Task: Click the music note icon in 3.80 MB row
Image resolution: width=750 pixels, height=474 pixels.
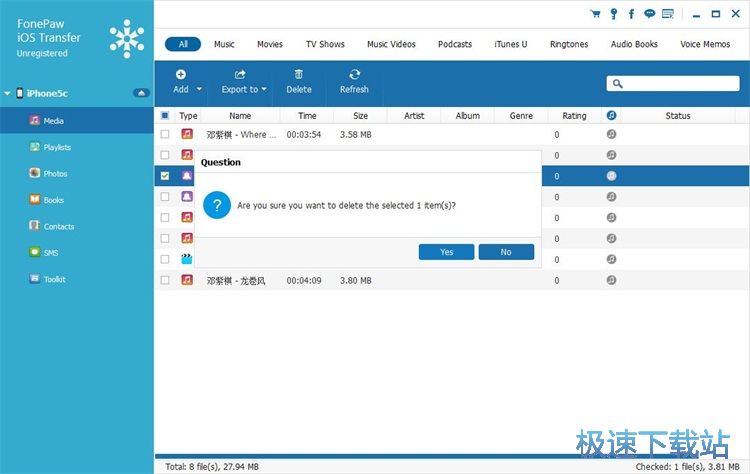Action: [611, 280]
